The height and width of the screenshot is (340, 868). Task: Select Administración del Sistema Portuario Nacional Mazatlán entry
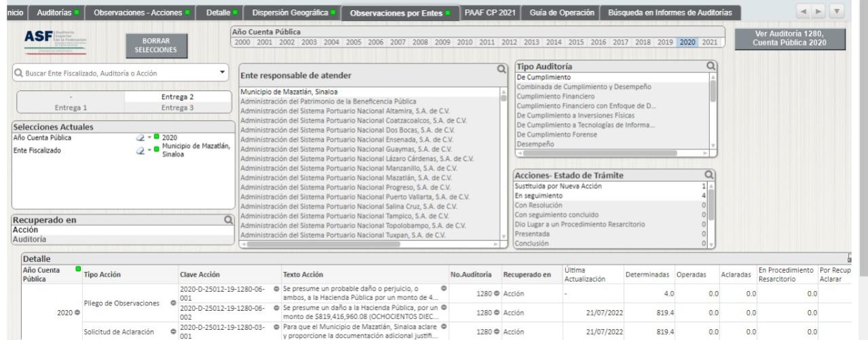point(370,178)
